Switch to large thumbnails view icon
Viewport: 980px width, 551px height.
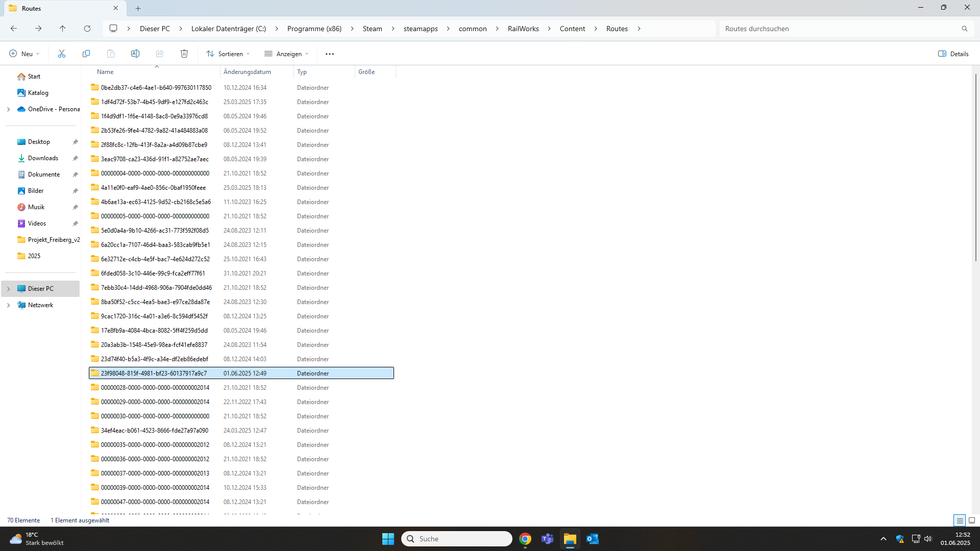972,520
